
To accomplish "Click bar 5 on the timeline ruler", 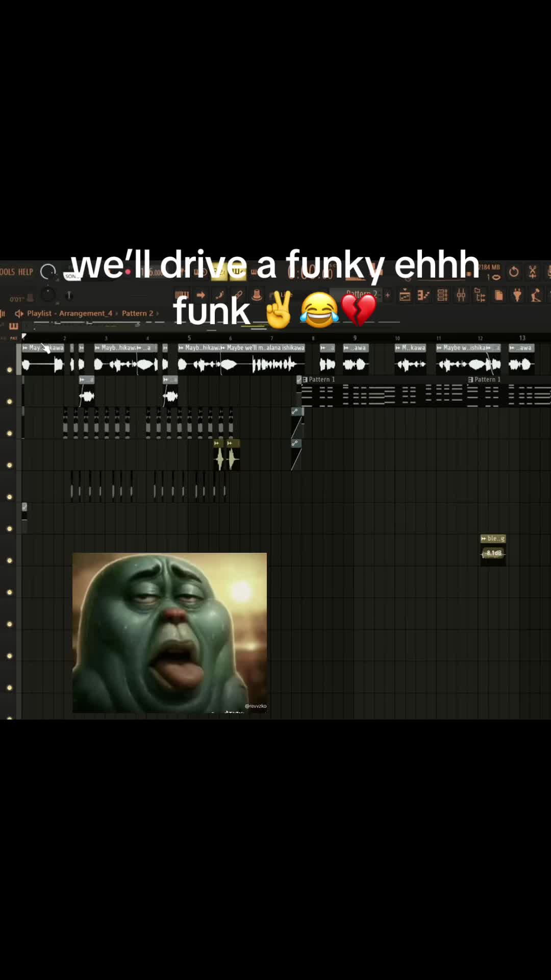I will pos(189,338).
